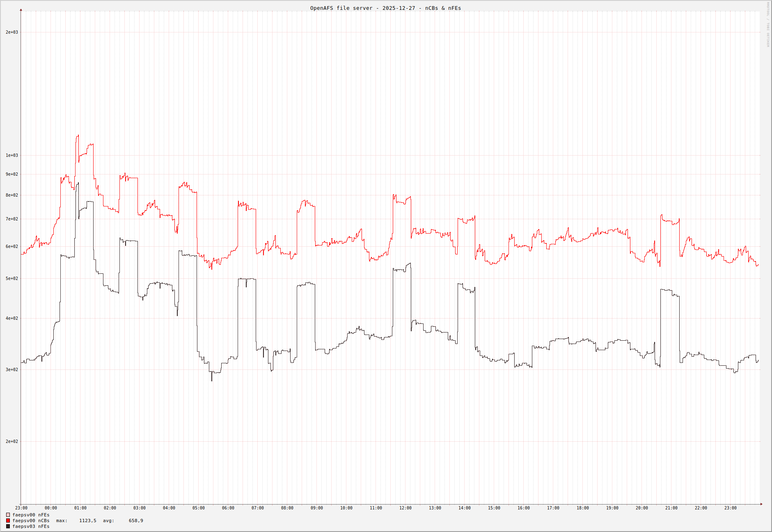Click the OpenAFS file server chart title

click(385, 8)
